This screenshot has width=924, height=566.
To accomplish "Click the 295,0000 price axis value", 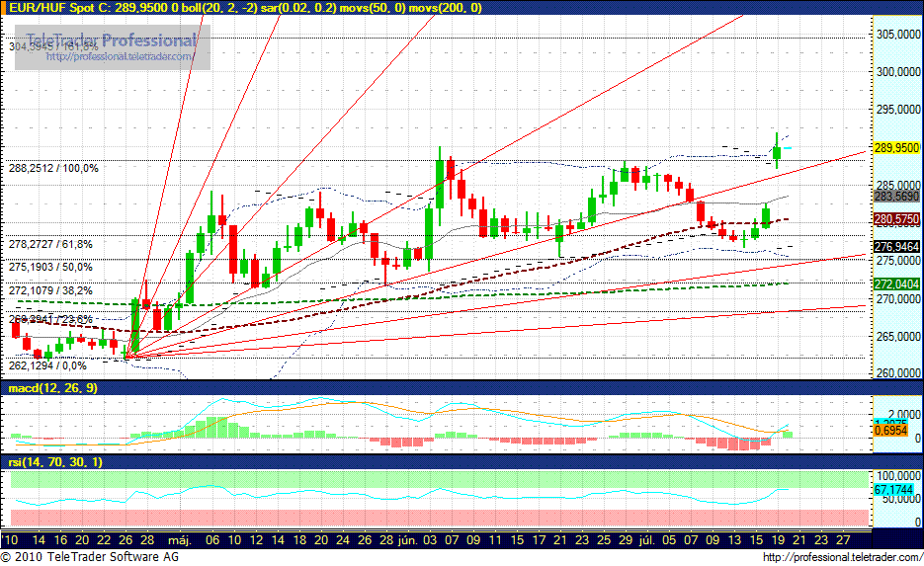I will [x=898, y=110].
